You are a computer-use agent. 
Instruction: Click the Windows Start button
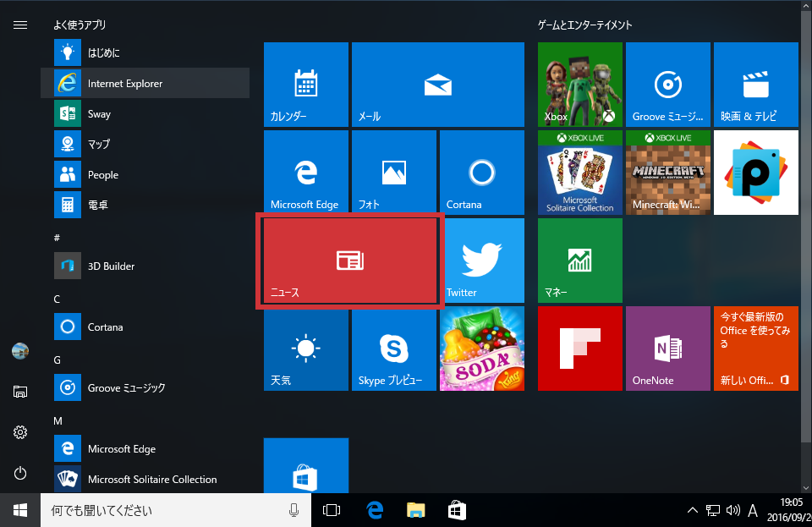[20, 510]
